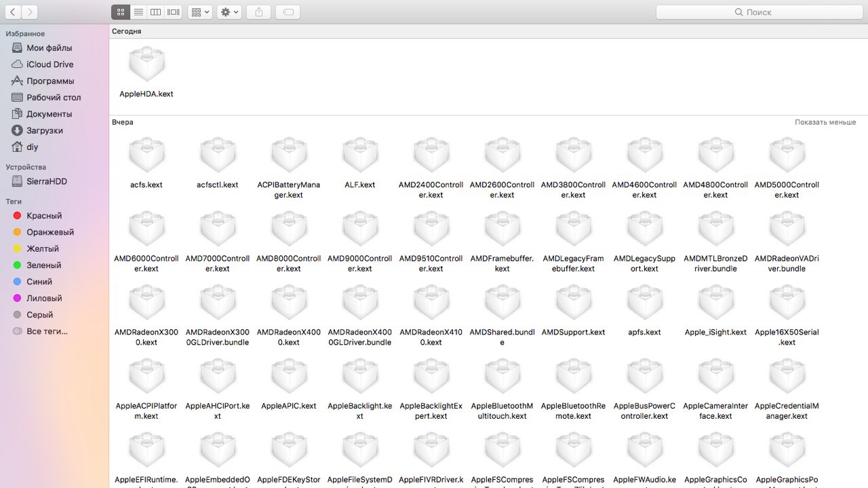Viewport: 868px width, 488px height.
Task: Select the ACPIBatteryManager.kext icon
Action: pos(289,155)
